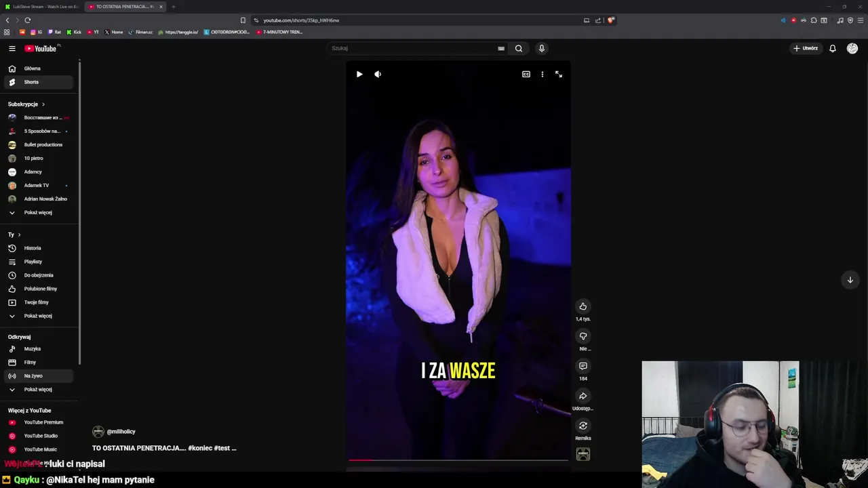Screen dimensions: 868x488
Task: Open the @milliholicy channel link
Action: tap(121, 432)
